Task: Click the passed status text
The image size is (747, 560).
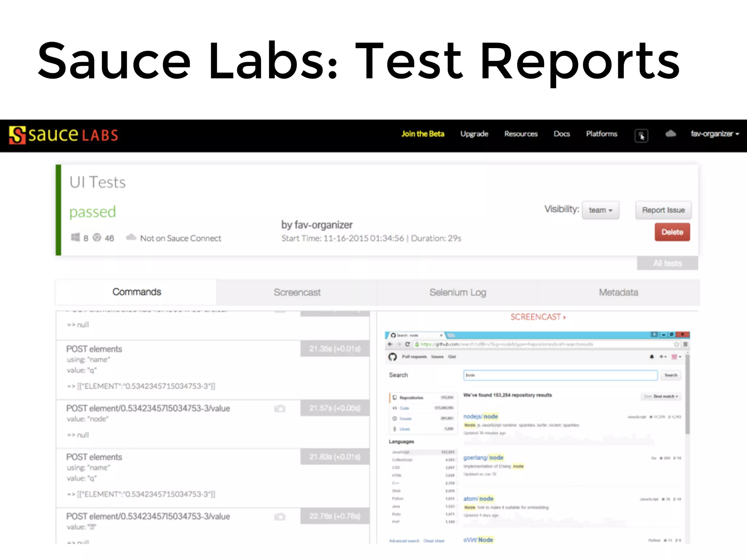Action: (x=93, y=212)
